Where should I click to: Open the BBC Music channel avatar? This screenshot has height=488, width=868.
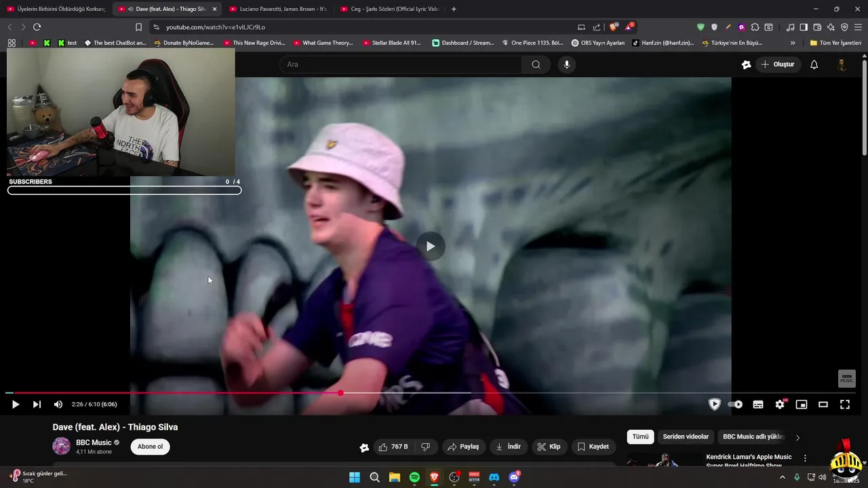point(62,446)
